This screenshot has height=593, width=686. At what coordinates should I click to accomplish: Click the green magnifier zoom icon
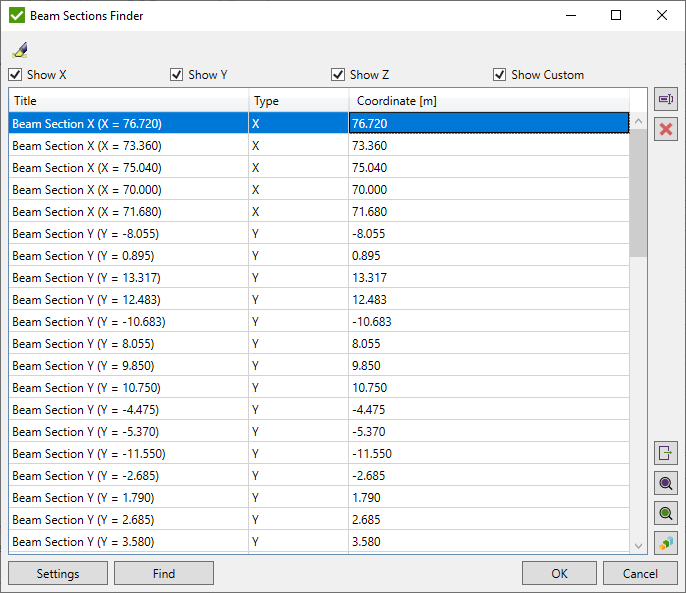666,513
